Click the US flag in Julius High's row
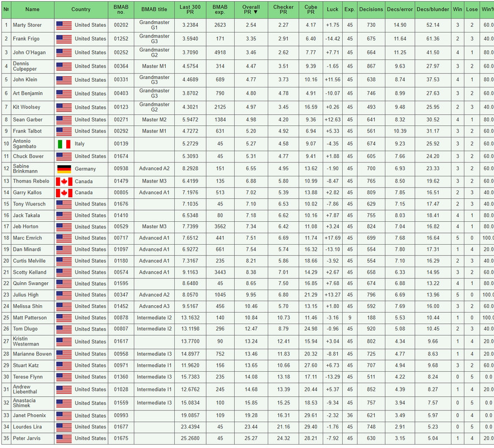 pyautogui.click(x=64, y=295)
